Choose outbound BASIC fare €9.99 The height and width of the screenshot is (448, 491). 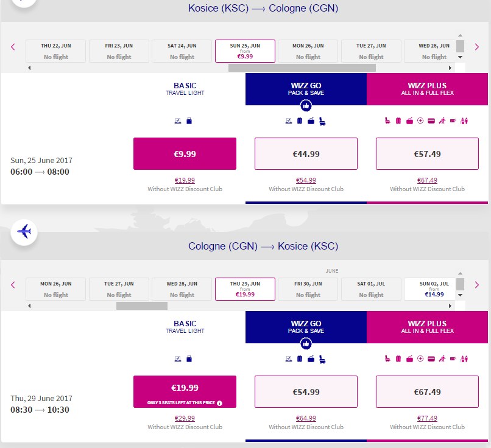(x=185, y=153)
